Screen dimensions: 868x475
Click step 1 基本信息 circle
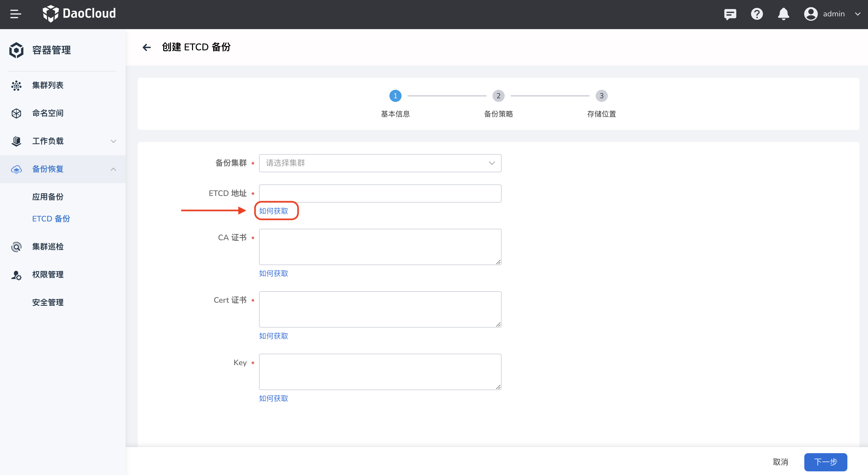[x=395, y=96]
